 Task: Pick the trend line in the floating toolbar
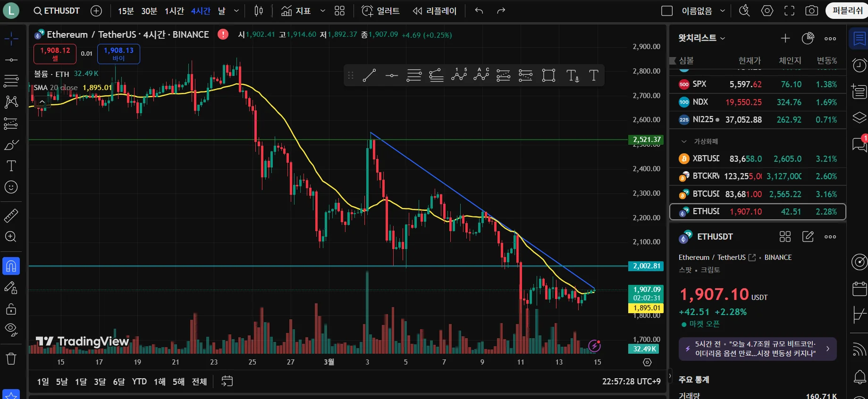point(369,75)
